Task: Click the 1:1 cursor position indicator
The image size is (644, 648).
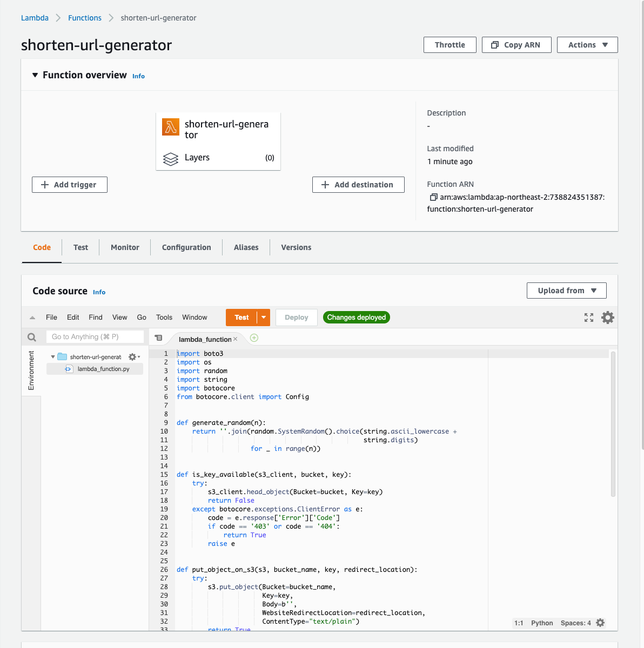Action: click(x=519, y=623)
